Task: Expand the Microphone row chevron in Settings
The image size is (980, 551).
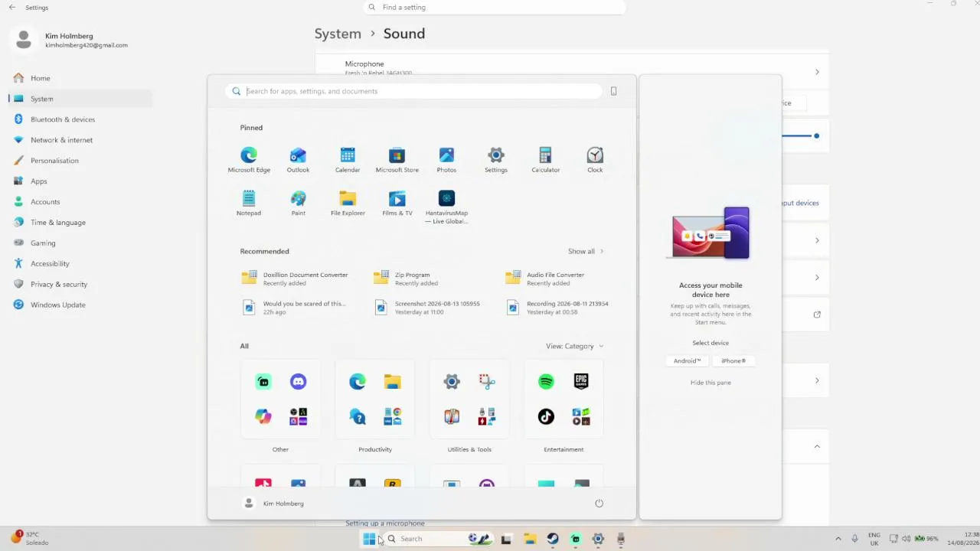Action: click(817, 72)
